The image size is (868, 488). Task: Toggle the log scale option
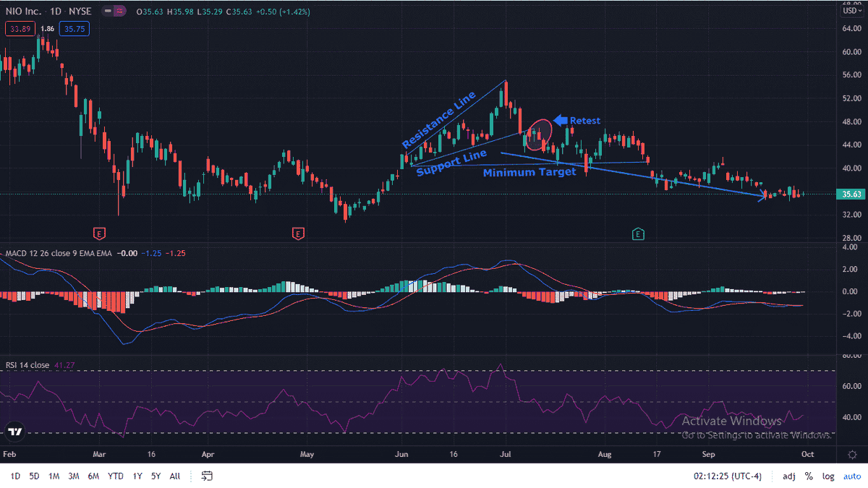point(828,476)
